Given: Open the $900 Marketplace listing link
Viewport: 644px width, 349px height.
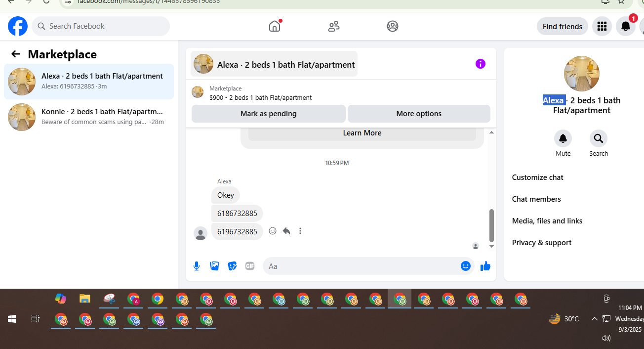Looking at the screenshot, I should [x=260, y=97].
